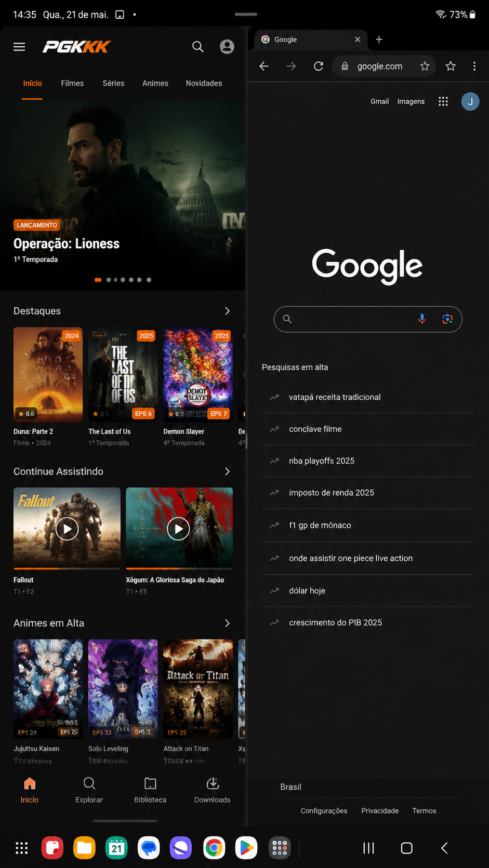Click the PGKKK logo
Image resolution: width=489 pixels, height=868 pixels.
click(x=76, y=47)
